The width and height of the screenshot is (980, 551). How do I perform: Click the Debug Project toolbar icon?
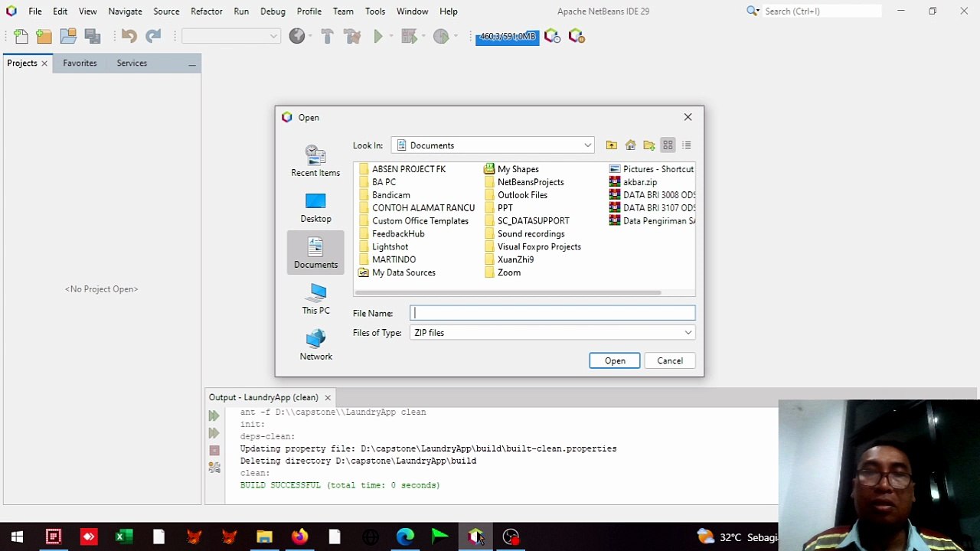[408, 36]
